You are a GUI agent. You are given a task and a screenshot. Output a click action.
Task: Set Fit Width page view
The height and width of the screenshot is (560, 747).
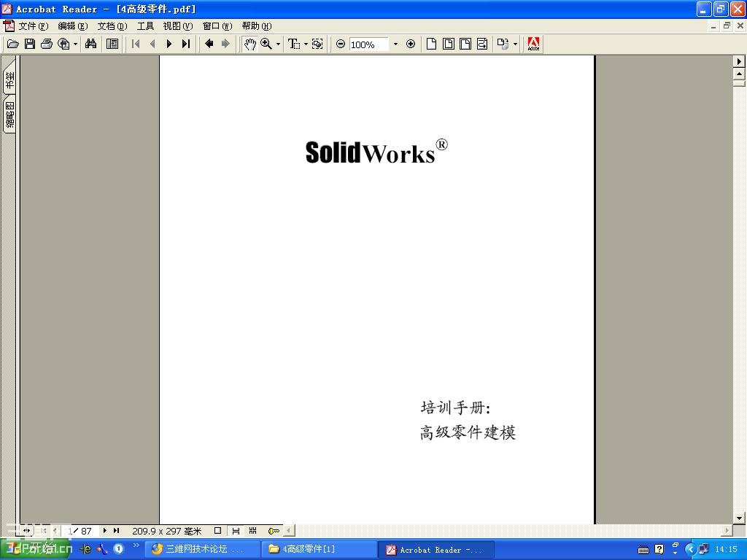465,44
